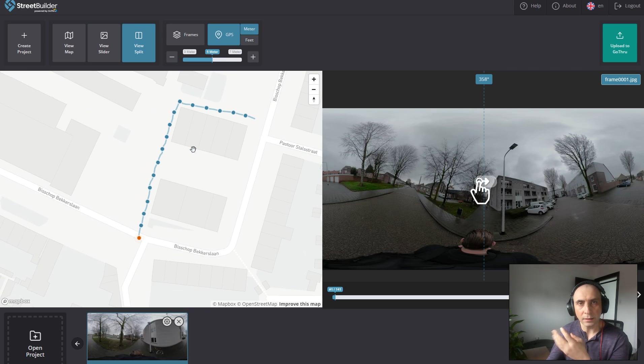Image resolution: width=644 pixels, height=364 pixels.
Task: Expand the right side panel chevron
Action: [639, 295]
